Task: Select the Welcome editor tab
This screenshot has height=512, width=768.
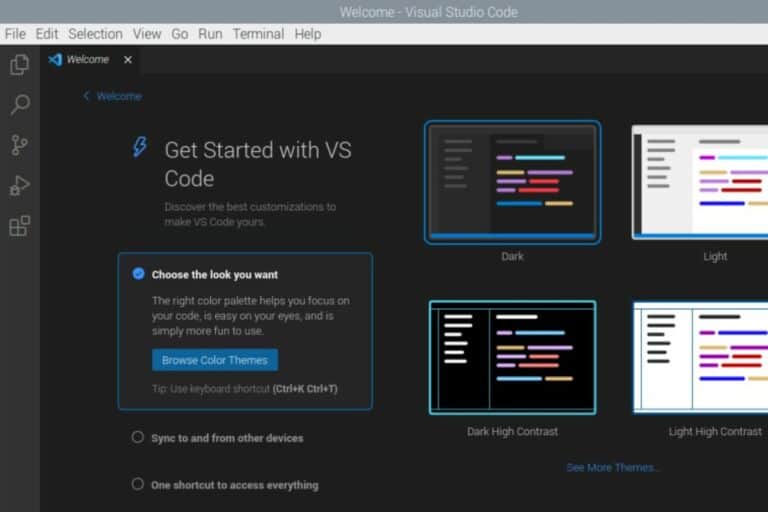Action: click(x=90, y=60)
